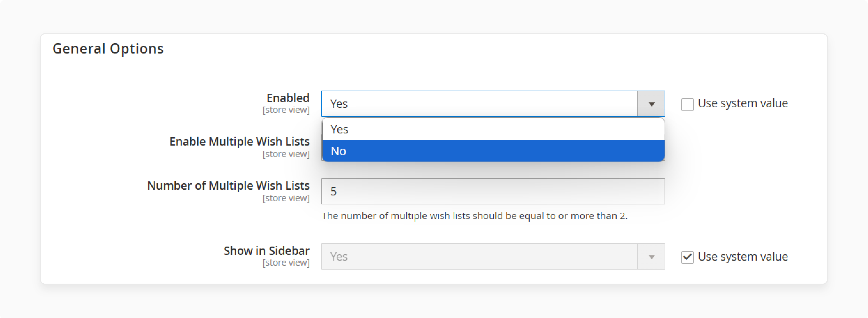Open the Show in Sidebar dropdown

coord(493,256)
